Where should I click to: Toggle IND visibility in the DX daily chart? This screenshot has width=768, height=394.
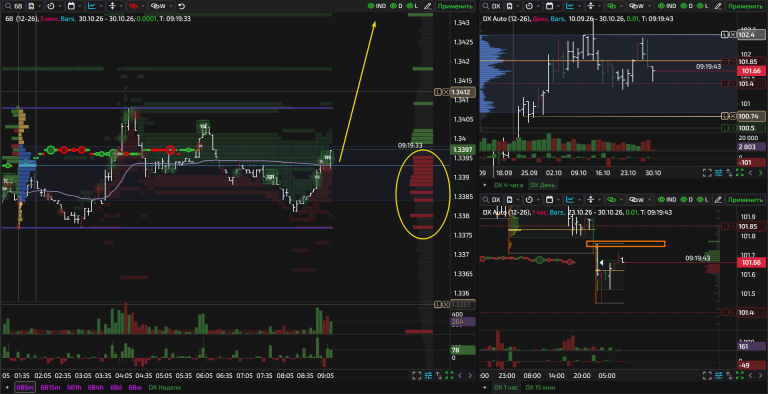[x=668, y=6]
